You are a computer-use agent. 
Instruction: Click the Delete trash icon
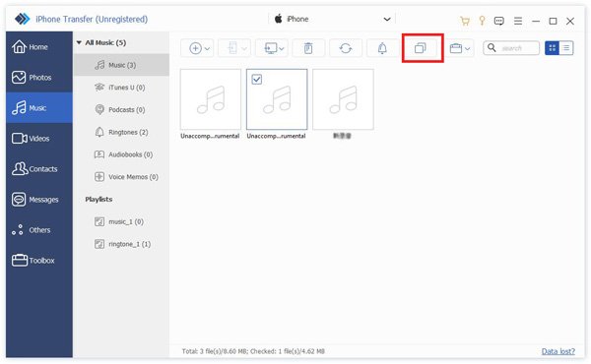(x=308, y=48)
